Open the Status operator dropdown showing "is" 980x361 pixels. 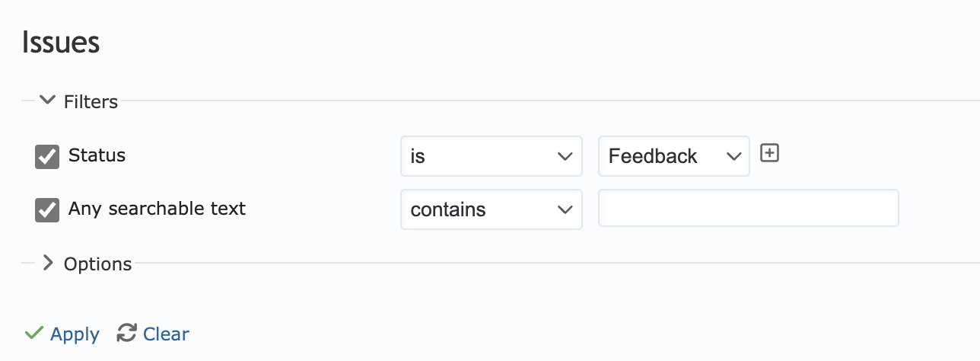492,156
